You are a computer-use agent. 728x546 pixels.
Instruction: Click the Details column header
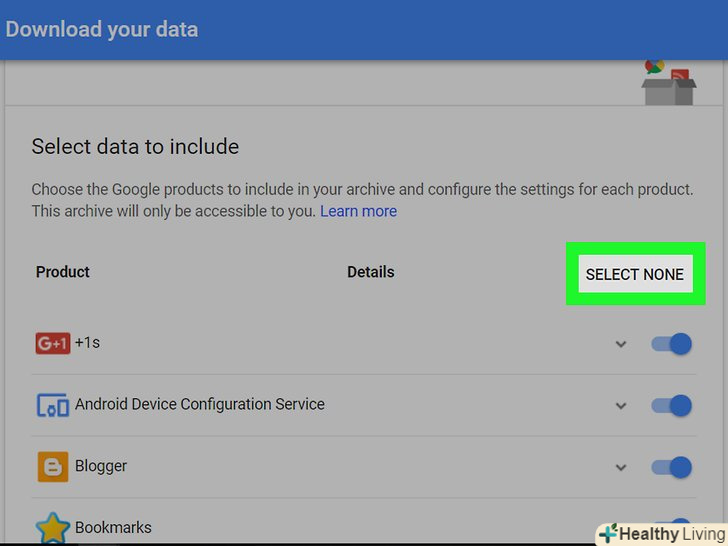pos(370,272)
